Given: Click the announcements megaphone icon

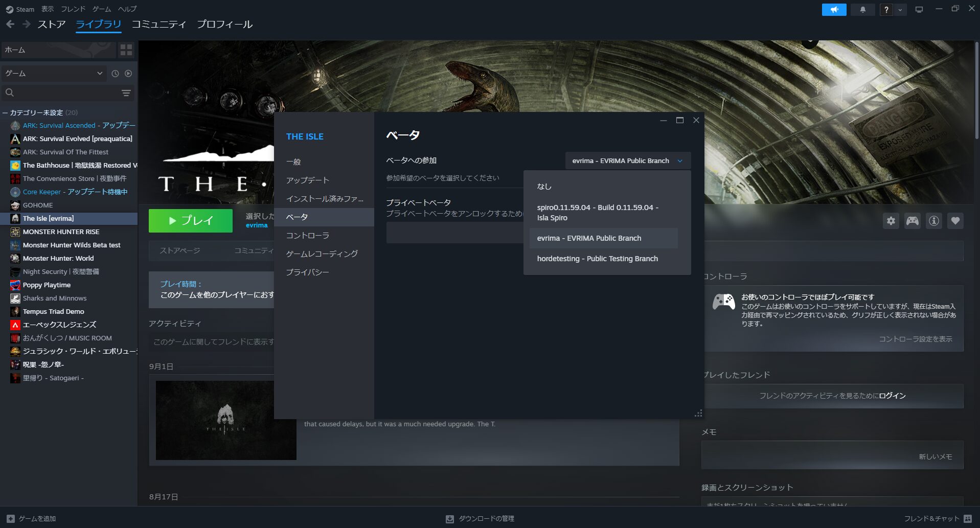Looking at the screenshot, I should click(834, 10).
